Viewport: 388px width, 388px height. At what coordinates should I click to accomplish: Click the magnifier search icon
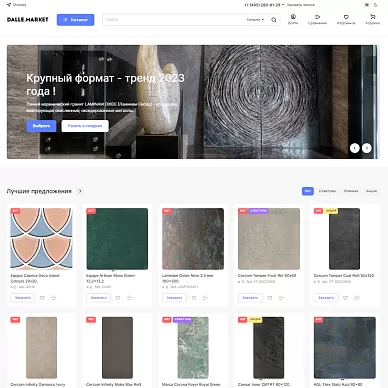274,20
